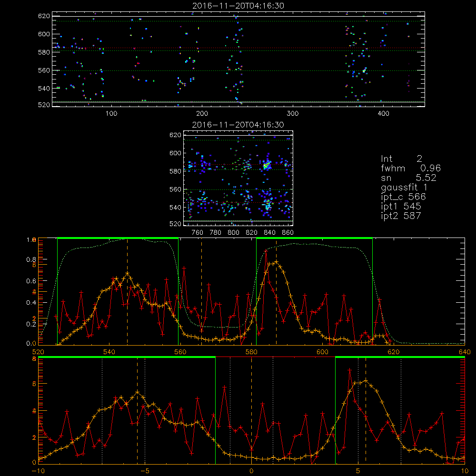The image size is (476, 476).
Task: Click the '10' x-axis label in the bottom plot
Action: (465, 471)
